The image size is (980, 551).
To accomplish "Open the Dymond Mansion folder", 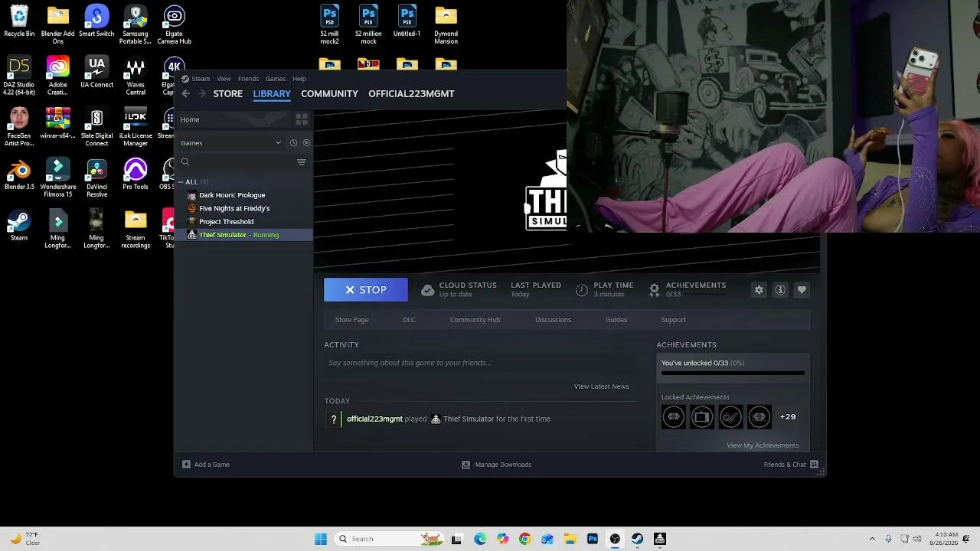I will 446,26.
